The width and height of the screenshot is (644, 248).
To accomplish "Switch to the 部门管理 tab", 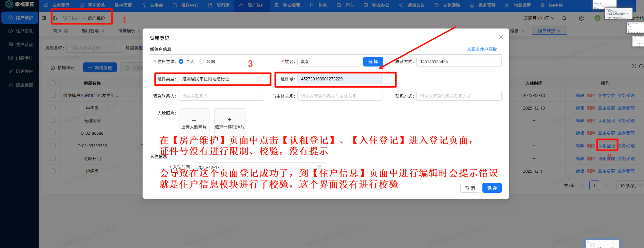I will 90,31.
